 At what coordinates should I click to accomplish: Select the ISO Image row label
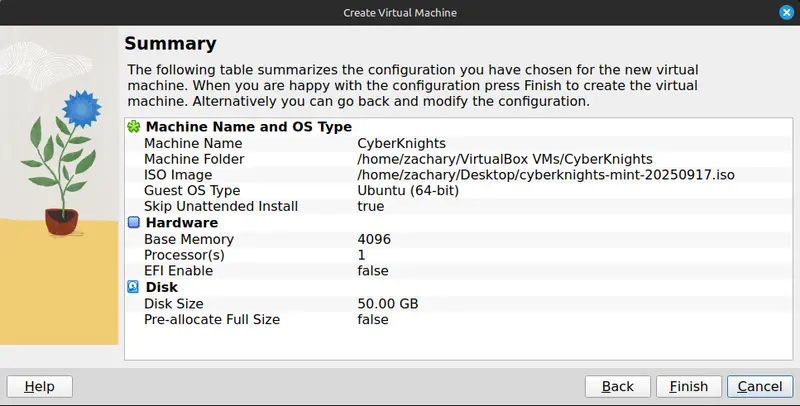coord(178,175)
